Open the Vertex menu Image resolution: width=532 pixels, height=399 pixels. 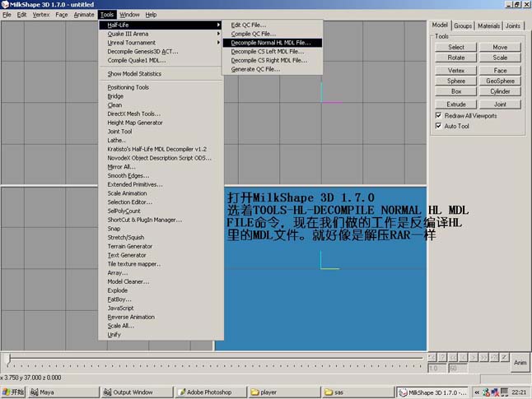click(41, 15)
